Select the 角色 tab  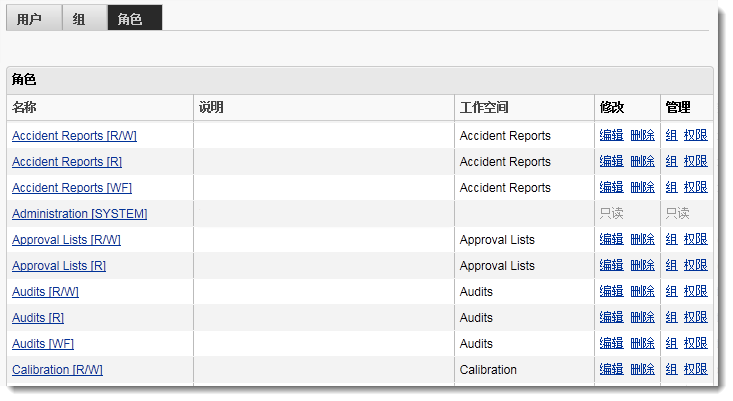[x=130, y=19]
